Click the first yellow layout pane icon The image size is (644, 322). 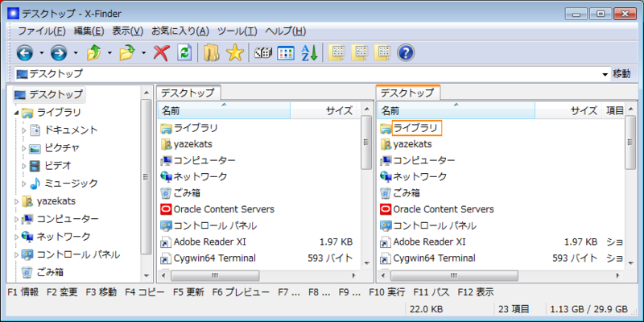[x=338, y=52]
